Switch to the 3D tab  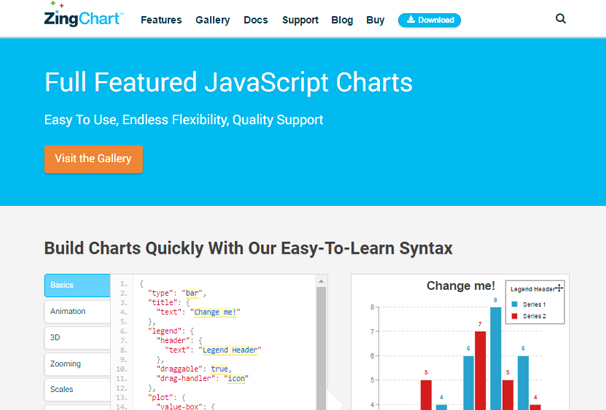[x=77, y=338]
